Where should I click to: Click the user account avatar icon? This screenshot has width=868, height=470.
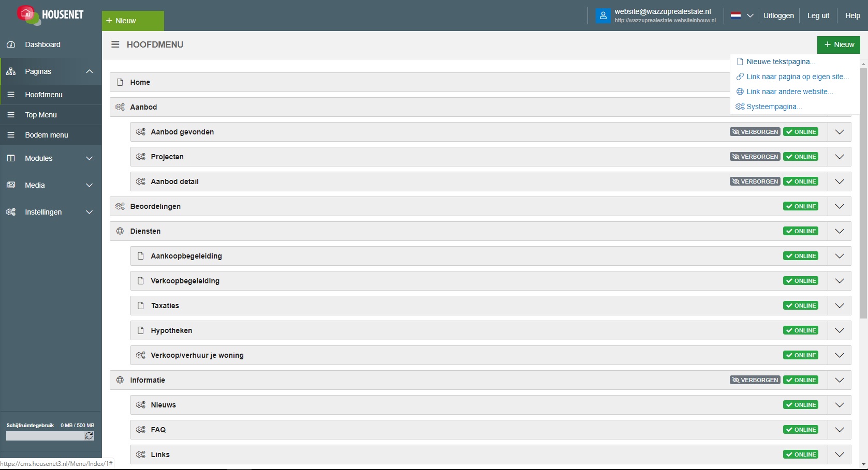pyautogui.click(x=603, y=16)
